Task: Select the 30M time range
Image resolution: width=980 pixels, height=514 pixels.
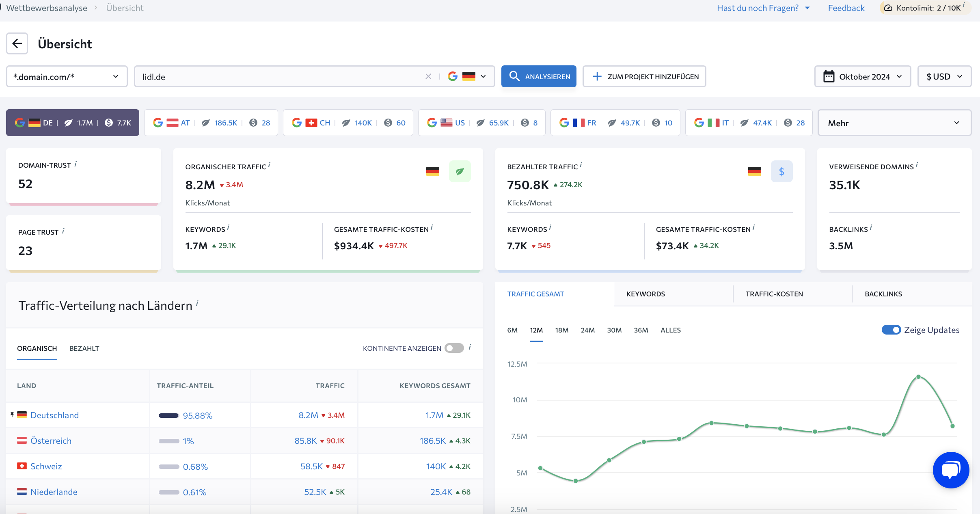Action: tap(614, 330)
